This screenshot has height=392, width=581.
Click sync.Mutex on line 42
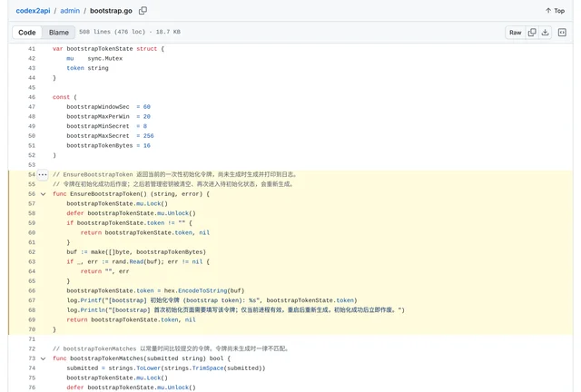(105, 59)
